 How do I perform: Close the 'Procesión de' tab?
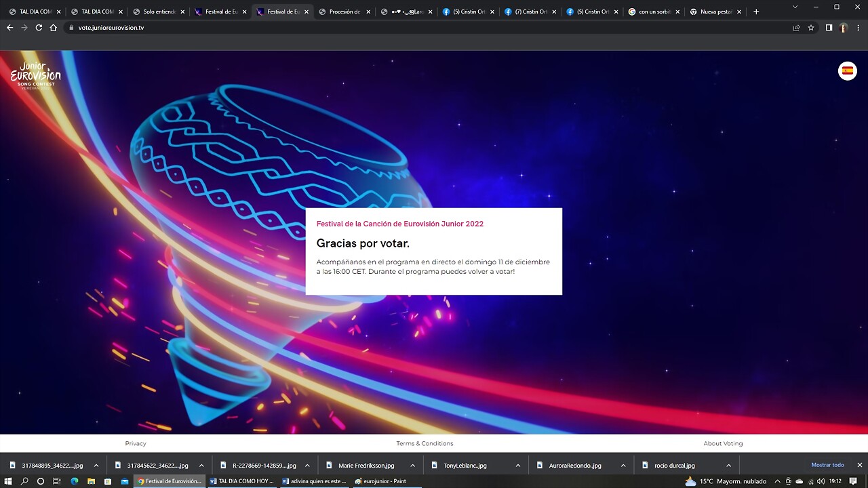368,12
